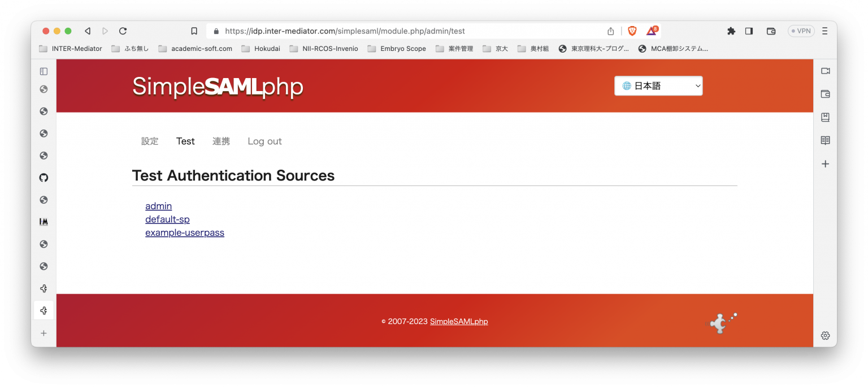Toggle the bookmark icon in the address bar
This screenshot has height=388, width=868.
pos(194,31)
